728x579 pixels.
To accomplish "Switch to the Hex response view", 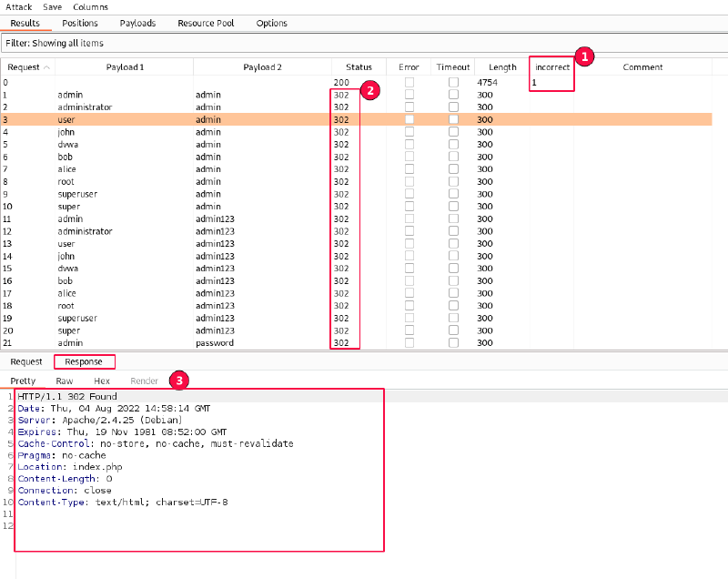I will click(102, 381).
